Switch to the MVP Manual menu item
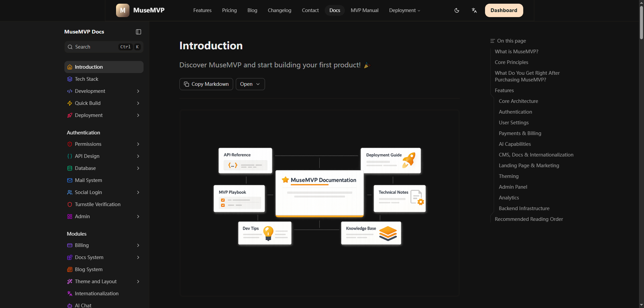 click(x=364, y=10)
